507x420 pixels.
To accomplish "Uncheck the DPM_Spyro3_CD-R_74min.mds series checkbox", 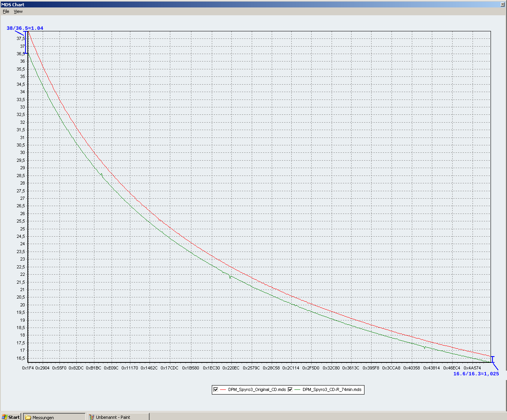I will [290, 389].
